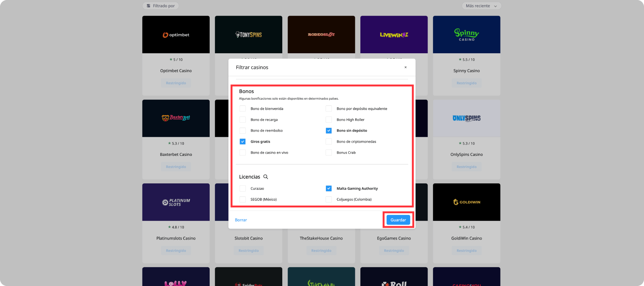Check Bono por depósito equivalente
This screenshot has width=644, height=286.
[329, 109]
